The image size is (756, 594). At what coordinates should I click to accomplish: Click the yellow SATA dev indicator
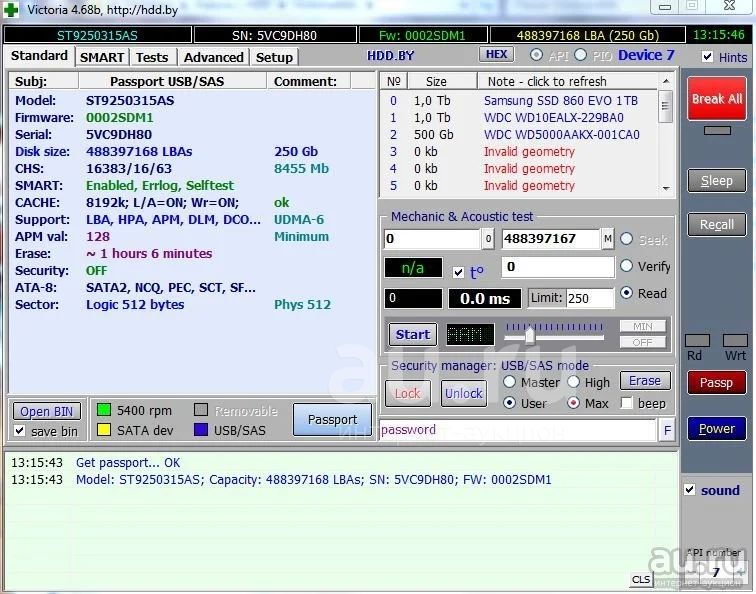pyautogui.click(x=104, y=430)
